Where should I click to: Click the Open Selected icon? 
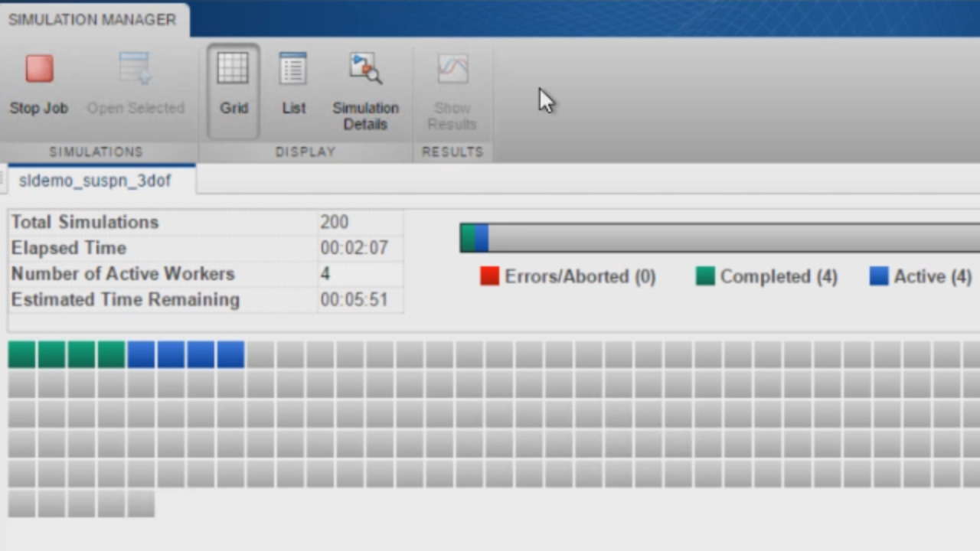(x=135, y=70)
